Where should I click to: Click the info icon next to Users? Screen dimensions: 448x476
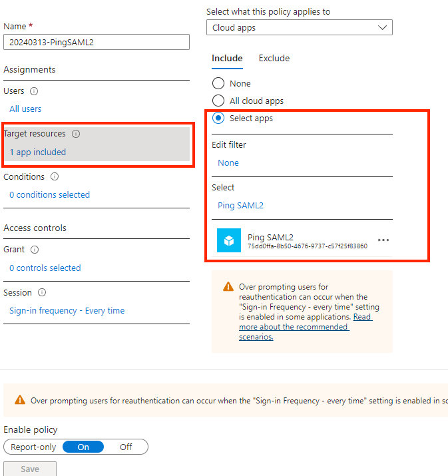tap(34, 91)
